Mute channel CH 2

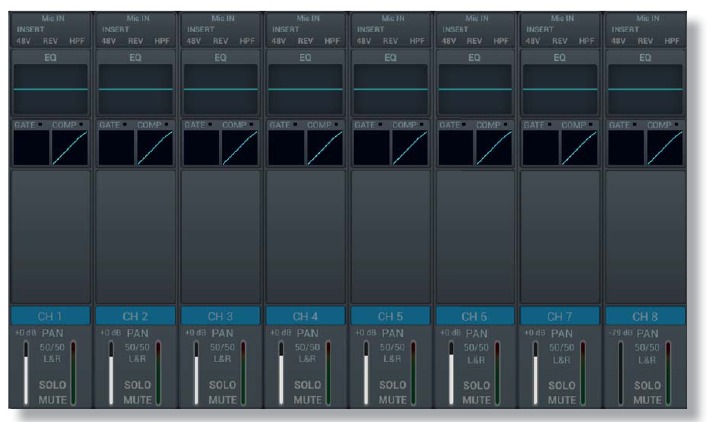point(137,400)
